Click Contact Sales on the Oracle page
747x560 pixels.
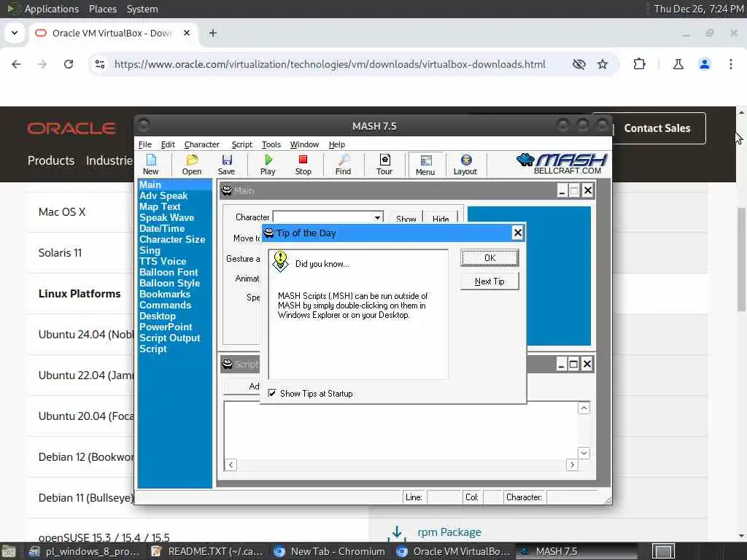[x=657, y=128]
